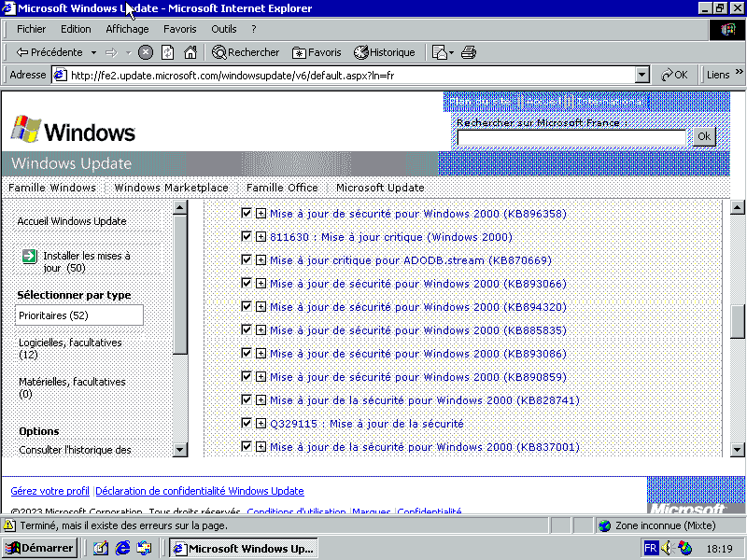Click the page icon in address bar

(x=60, y=76)
